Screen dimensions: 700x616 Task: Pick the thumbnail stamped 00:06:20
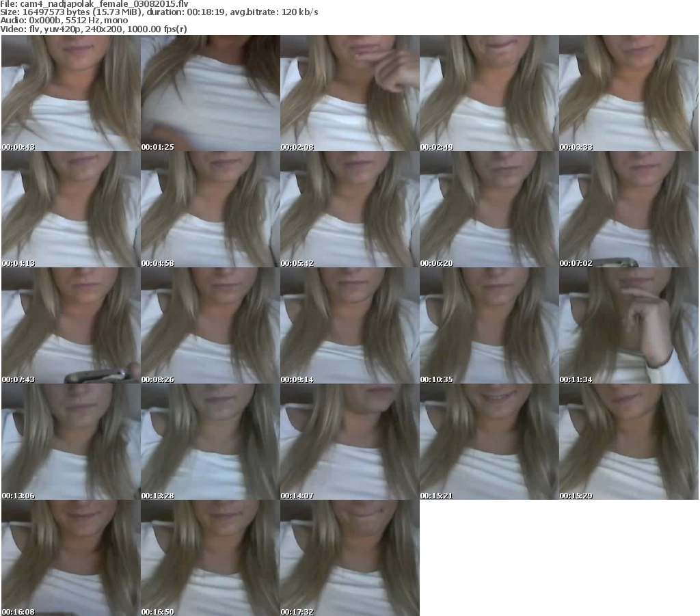click(489, 209)
